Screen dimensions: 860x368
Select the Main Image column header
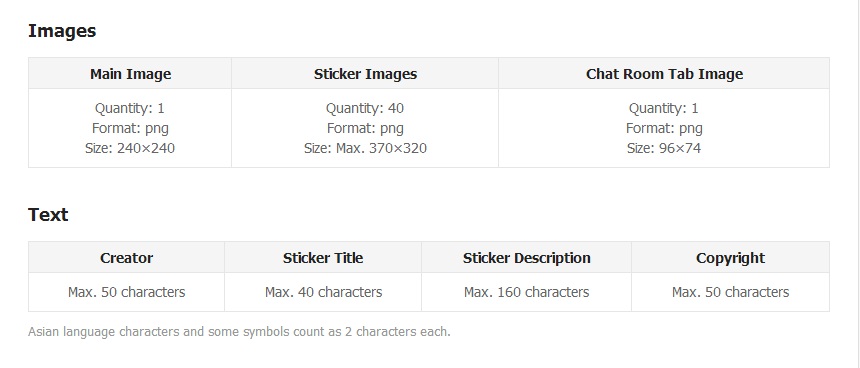click(x=131, y=74)
